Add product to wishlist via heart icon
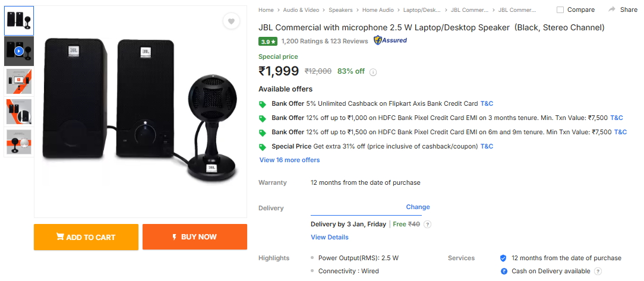644x281 pixels. click(231, 21)
